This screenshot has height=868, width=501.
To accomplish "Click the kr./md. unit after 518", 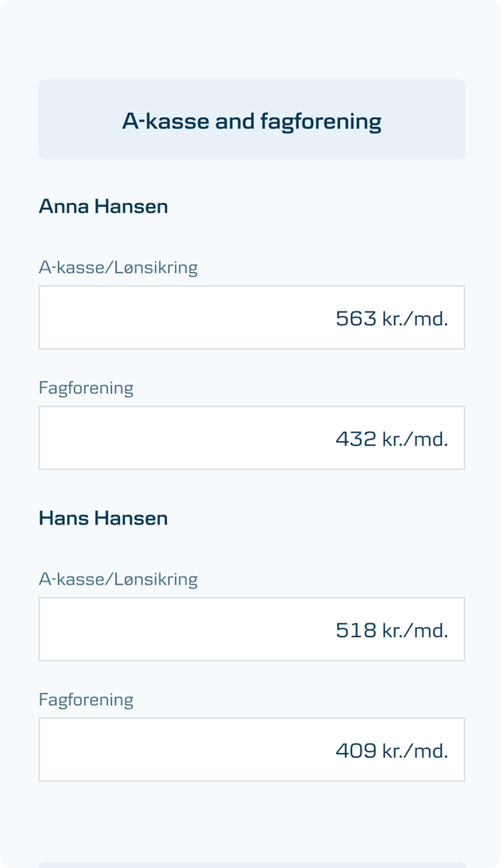I will [415, 631].
